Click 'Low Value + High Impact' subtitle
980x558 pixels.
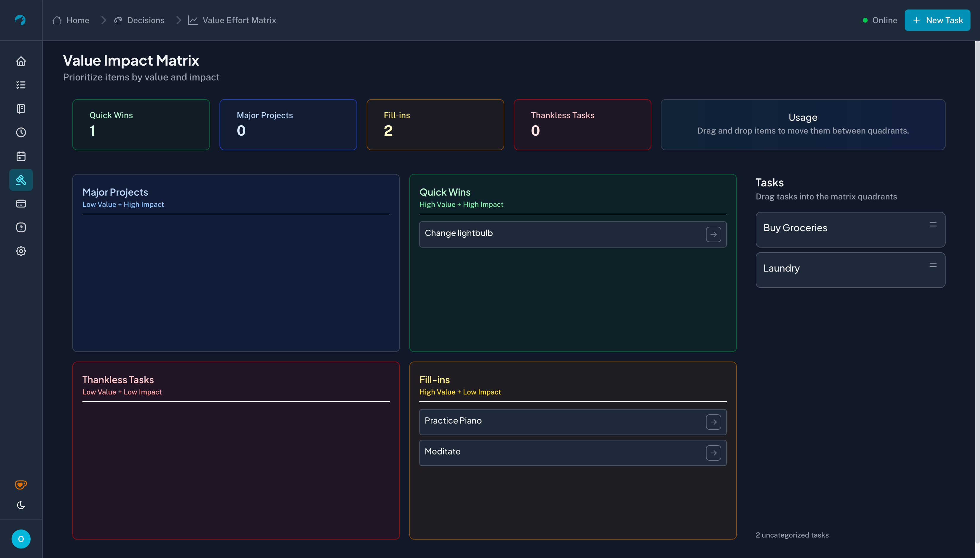123,204
